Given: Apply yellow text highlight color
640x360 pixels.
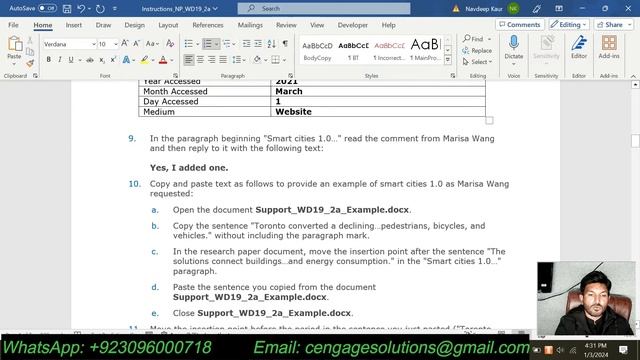Looking at the screenshot, I should [144, 60].
